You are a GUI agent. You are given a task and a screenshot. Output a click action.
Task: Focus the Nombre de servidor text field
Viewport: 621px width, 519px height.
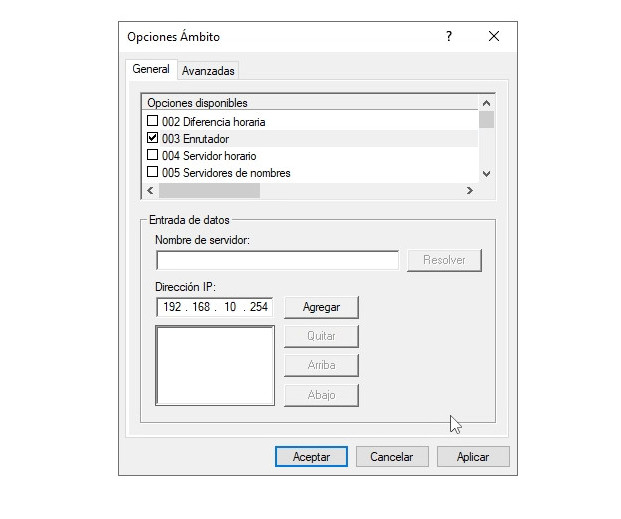277,260
